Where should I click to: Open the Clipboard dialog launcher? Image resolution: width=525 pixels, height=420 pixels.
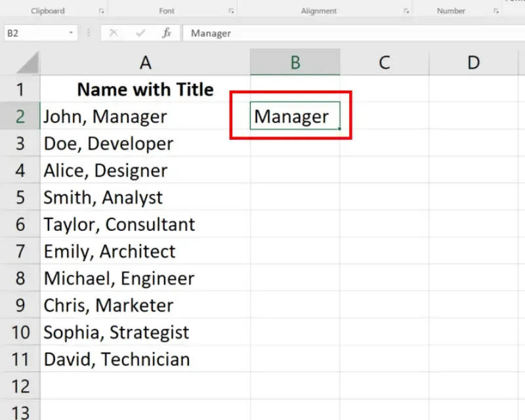point(101,11)
